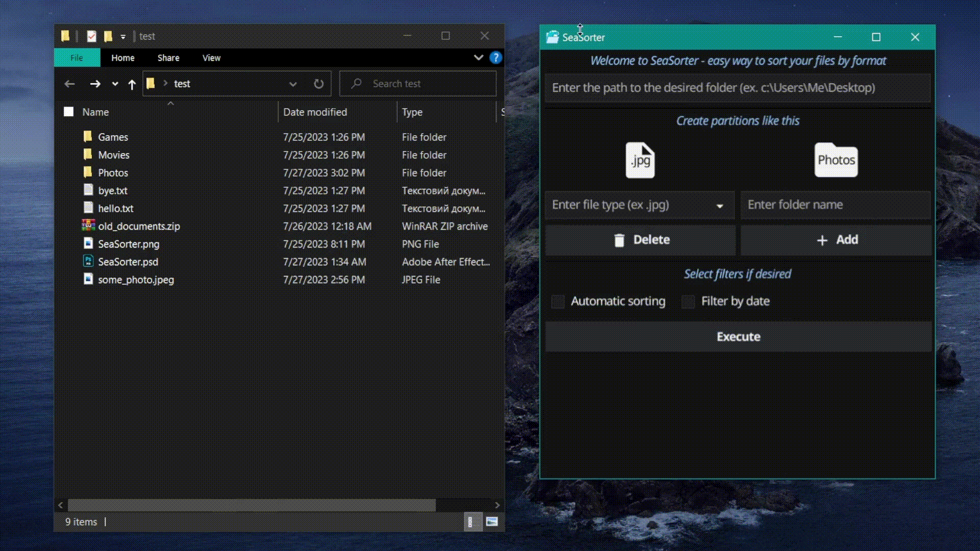Click the WinRAR ZIP archive type cell
The image size is (980, 551).
coord(445,227)
